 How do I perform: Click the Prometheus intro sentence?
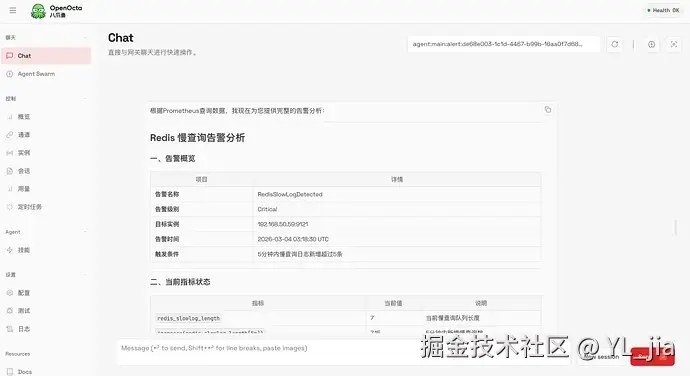[237, 111]
